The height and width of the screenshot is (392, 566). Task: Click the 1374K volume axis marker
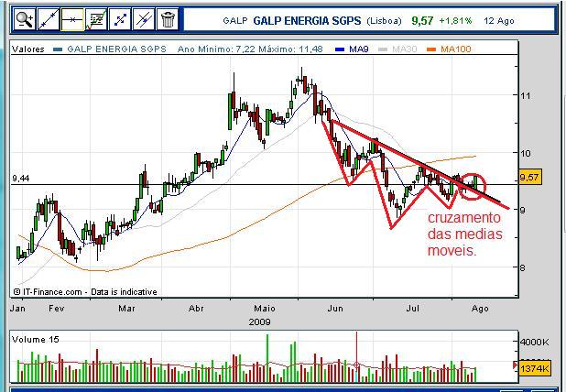535,368
